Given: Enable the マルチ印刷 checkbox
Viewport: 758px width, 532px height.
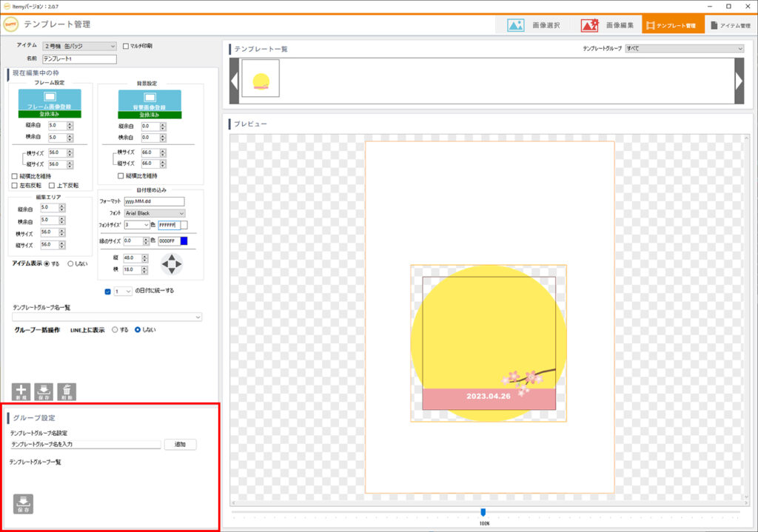Looking at the screenshot, I should (126, 46).
